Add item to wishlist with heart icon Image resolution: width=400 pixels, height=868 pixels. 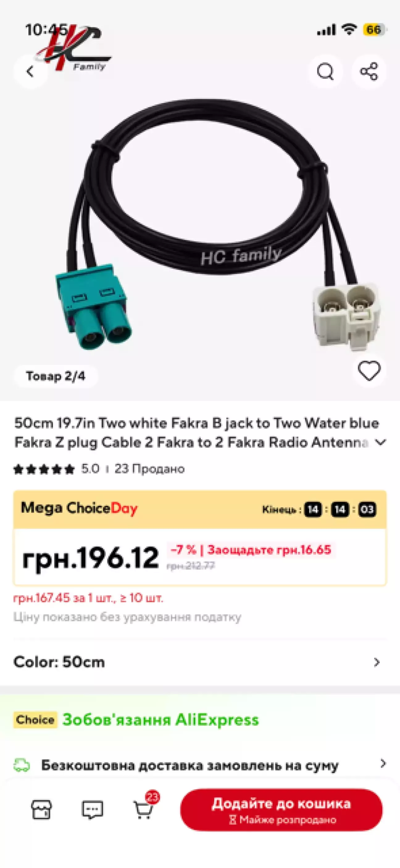pyautogui.click(x=369, y=371)
